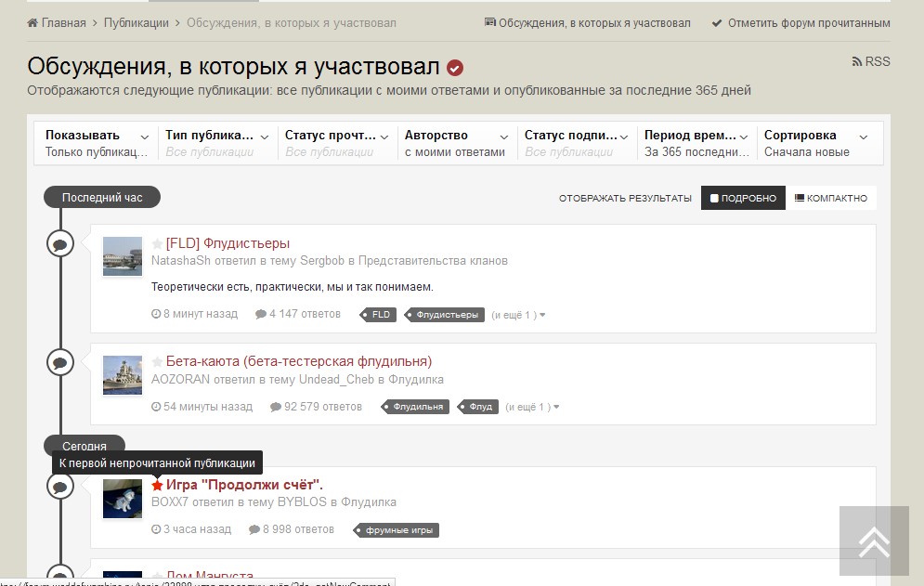Screen dimensions: 924x586
Task: Open Обсуждения, в которых я участвовал top link
Action: tap(588, 23)
